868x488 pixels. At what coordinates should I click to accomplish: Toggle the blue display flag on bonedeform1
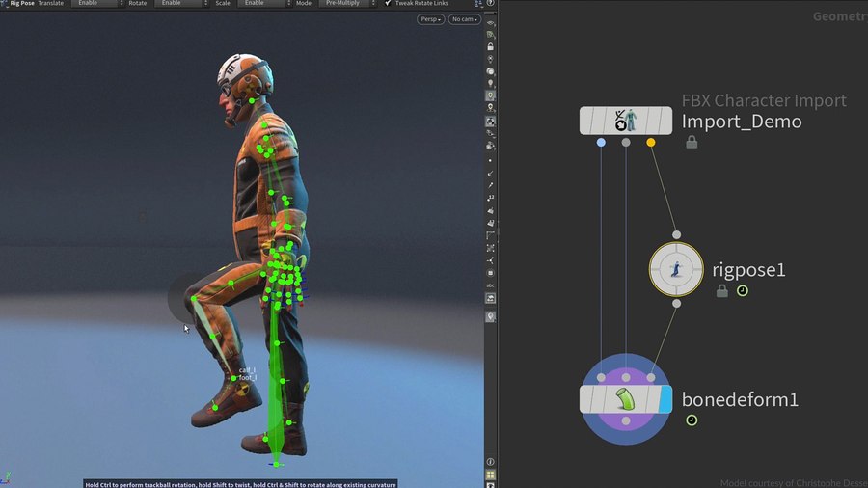(665, 399)
